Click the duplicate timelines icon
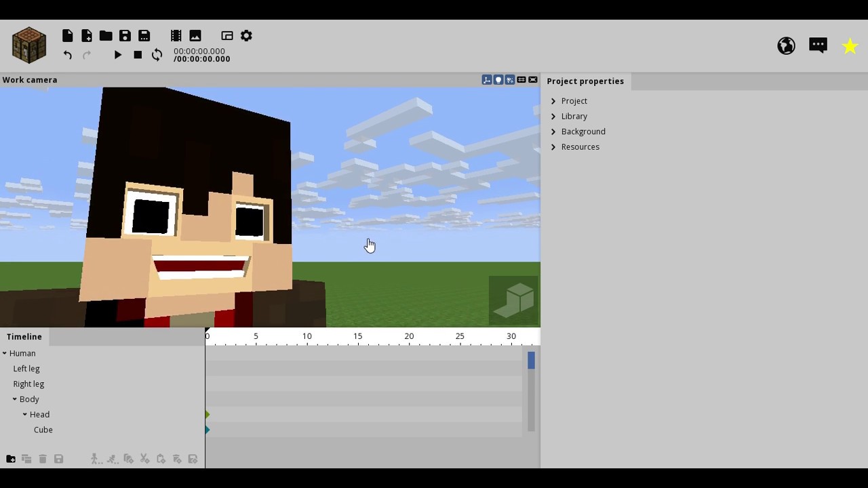 click(26, 459)
